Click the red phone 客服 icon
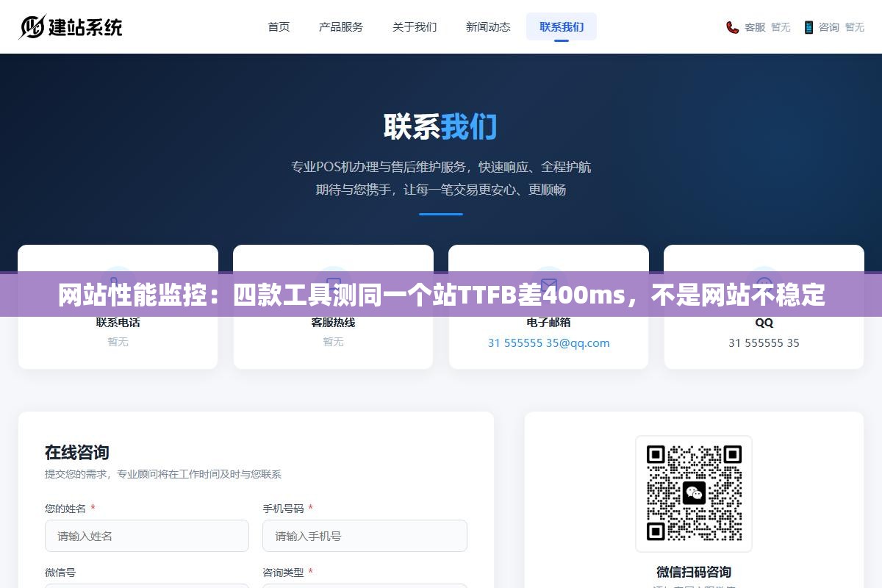The image size is (882, 588). point(733,27)
